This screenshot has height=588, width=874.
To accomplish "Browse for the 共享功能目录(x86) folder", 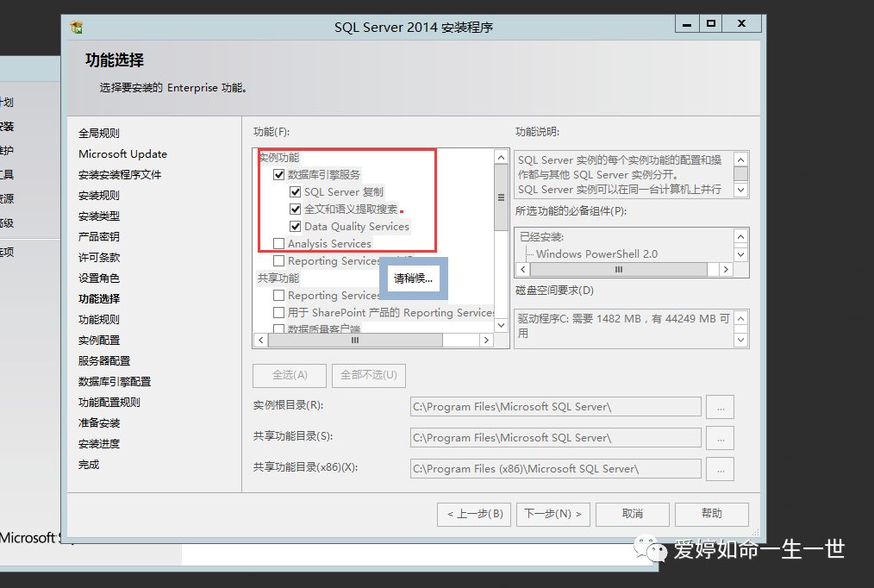I will [x=721, y=469].
